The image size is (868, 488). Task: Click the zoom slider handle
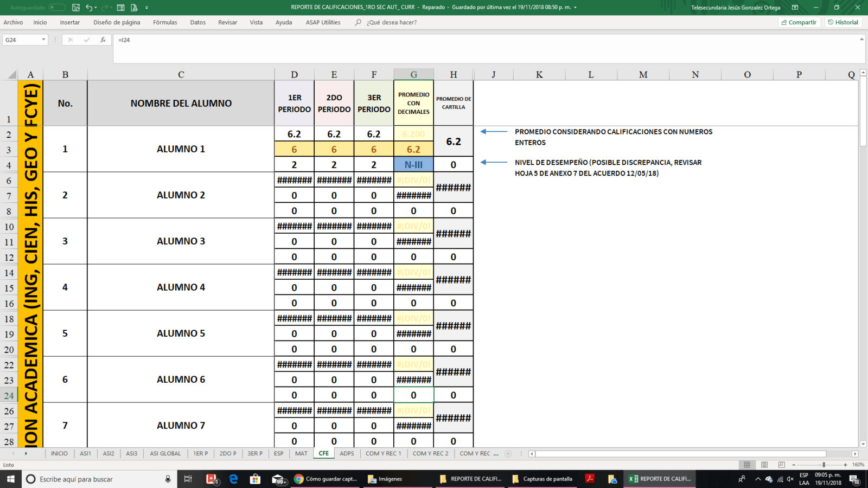(x=824, y=465)
